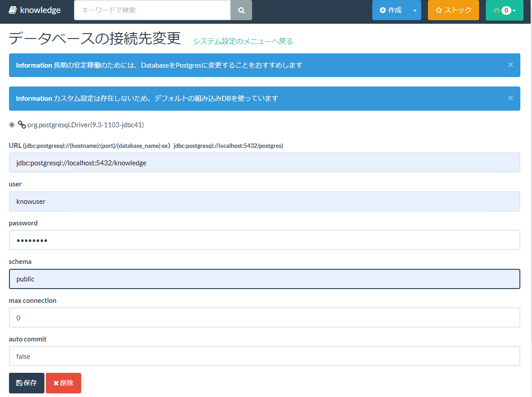Click the JDBC URL input field
The height and width of the screenshot is (397, 532).
[264, 163]
